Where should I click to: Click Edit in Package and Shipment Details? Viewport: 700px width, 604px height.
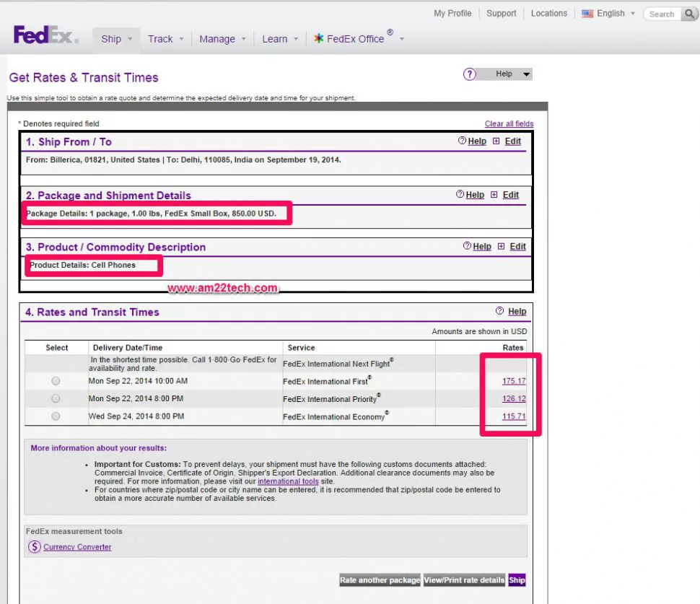point(511,195)
